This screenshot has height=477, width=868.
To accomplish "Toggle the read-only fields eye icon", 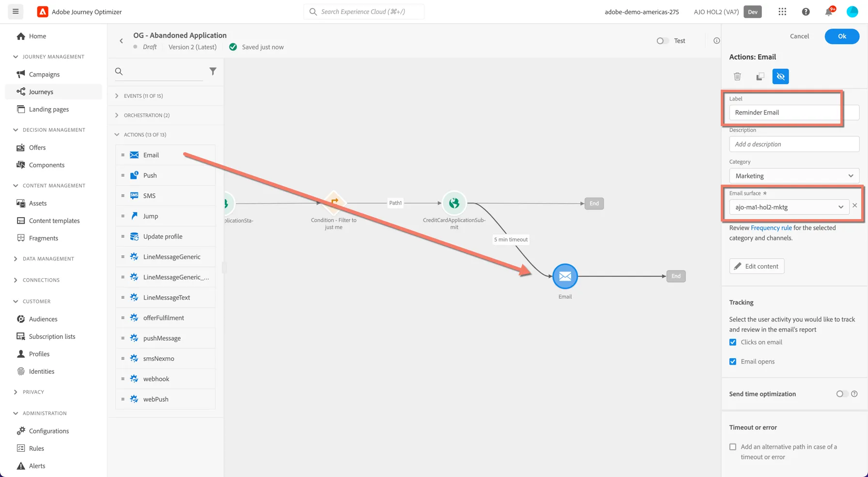I will (780, 77).
